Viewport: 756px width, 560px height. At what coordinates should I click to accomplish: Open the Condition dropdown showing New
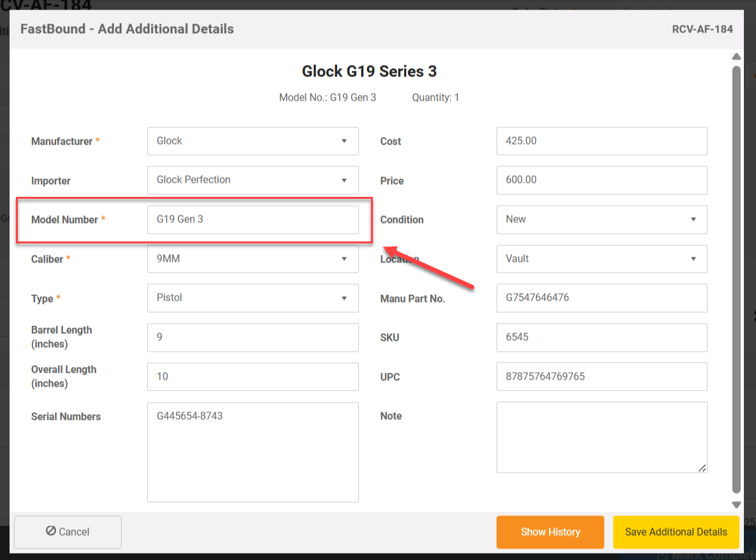(602, 220)
